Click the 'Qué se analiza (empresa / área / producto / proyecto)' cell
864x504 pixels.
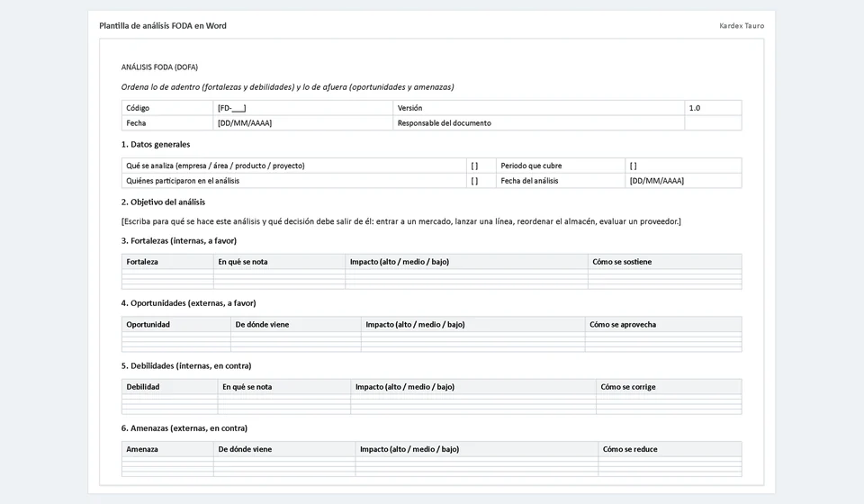tap(293, 166)
